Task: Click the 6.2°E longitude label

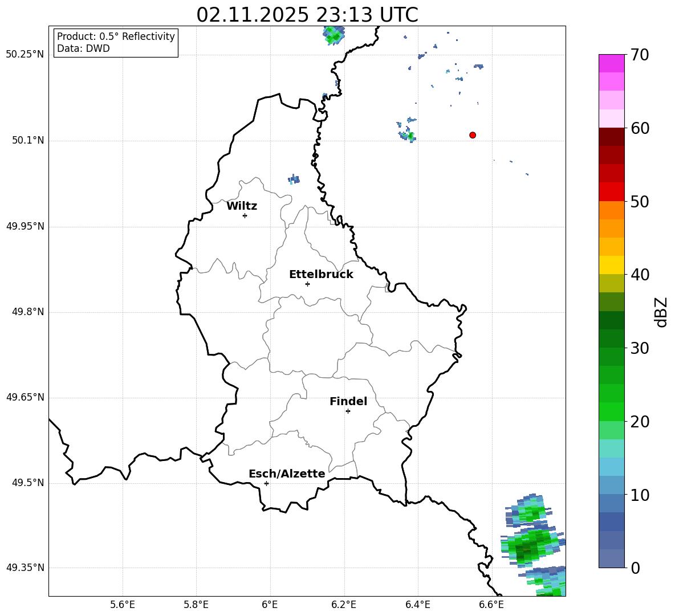Action: click(x=344, y=605)
